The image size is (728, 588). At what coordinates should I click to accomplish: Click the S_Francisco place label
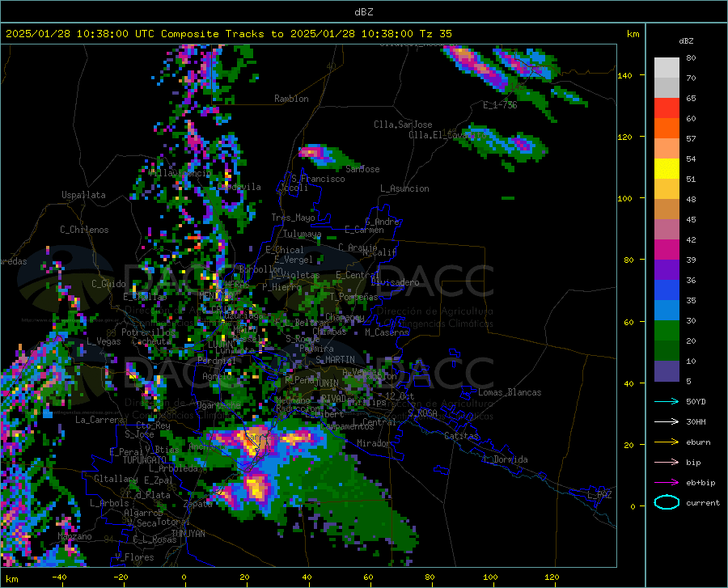(x=318, y=179)
